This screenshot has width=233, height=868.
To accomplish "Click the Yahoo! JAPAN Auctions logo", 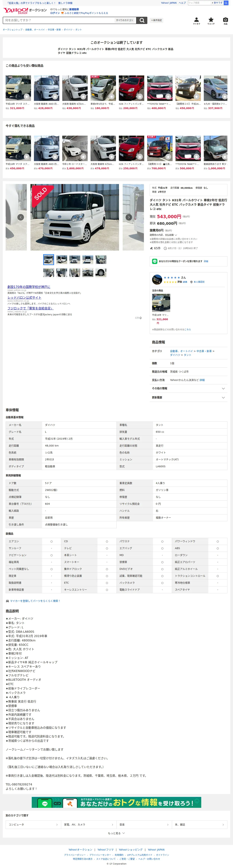I will pos(25,11).
